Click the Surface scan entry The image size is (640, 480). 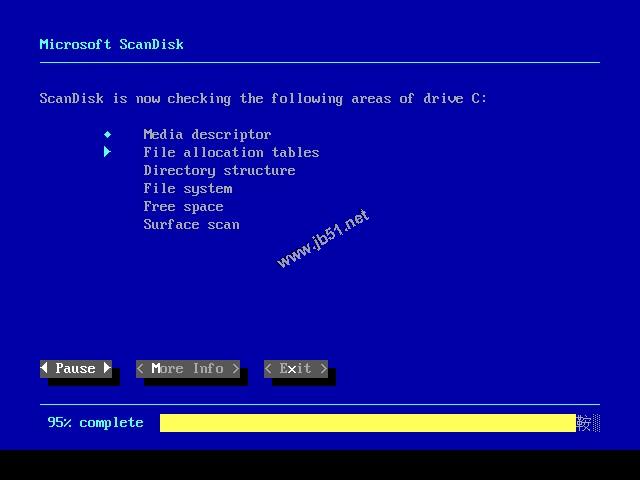[191, 224]
